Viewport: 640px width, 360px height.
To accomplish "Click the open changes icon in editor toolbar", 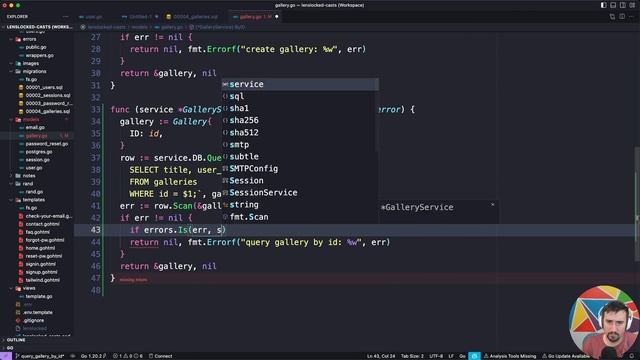I will click(x=612, y=17).
